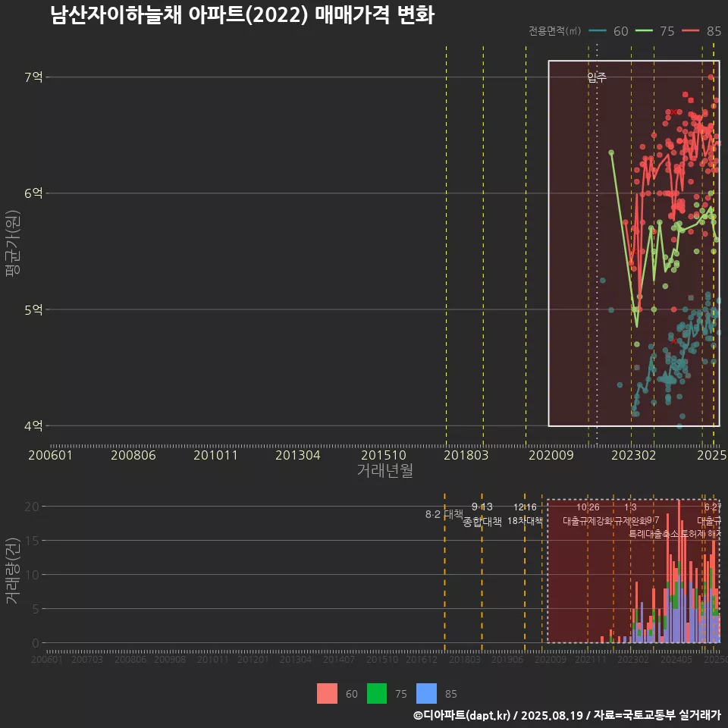Select 202302 on the price chart axis
Viewport: 728px width, 728px height.
634,455
